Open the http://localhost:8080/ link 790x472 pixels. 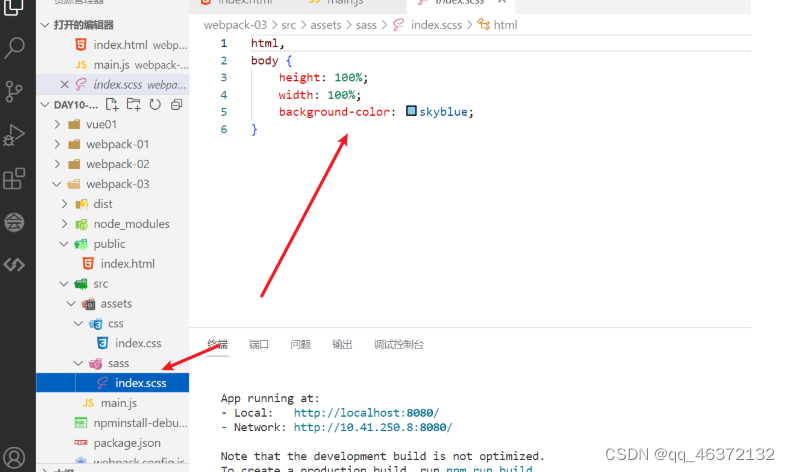coord(366,413)
